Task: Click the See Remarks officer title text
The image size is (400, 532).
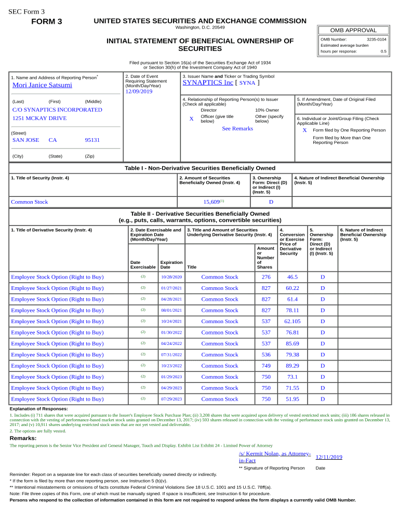Action: point(237,129)
